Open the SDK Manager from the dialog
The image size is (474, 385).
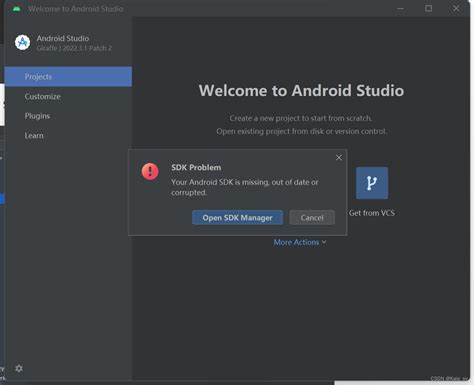click(237, 218)
